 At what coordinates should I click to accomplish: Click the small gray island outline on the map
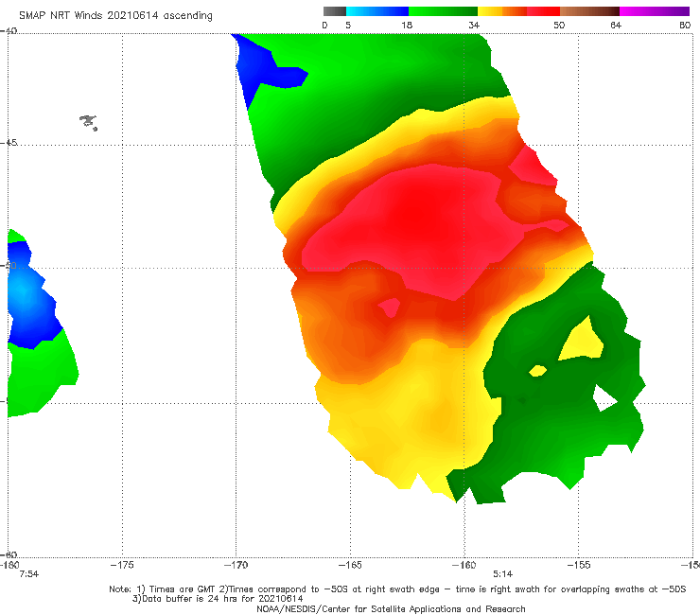[x=88, y=122]
